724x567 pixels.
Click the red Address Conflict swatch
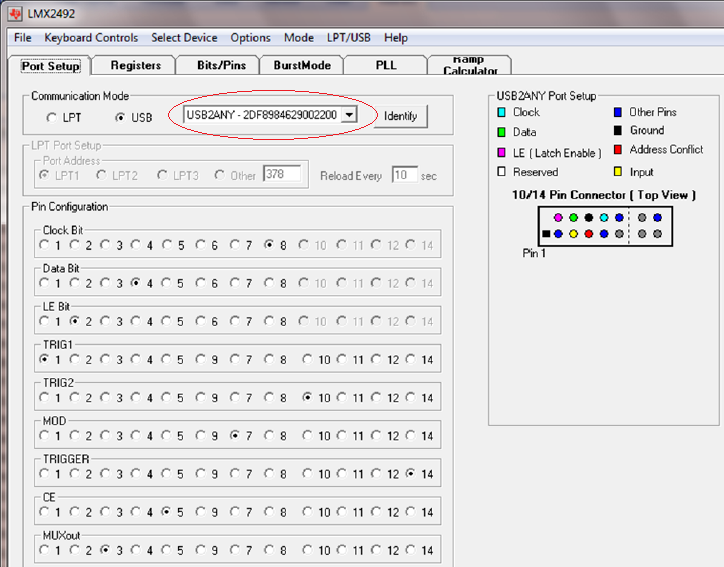pyautogui.click(x=618, y=150)
